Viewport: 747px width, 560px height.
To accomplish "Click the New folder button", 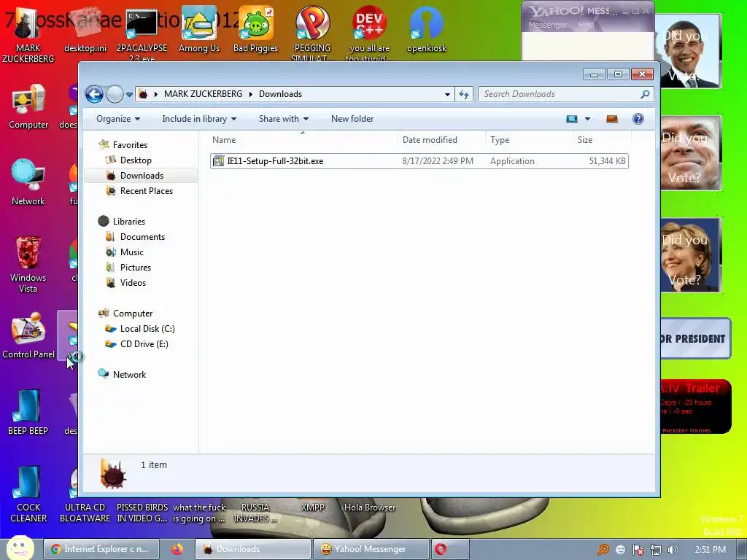I will coord(352,119).
